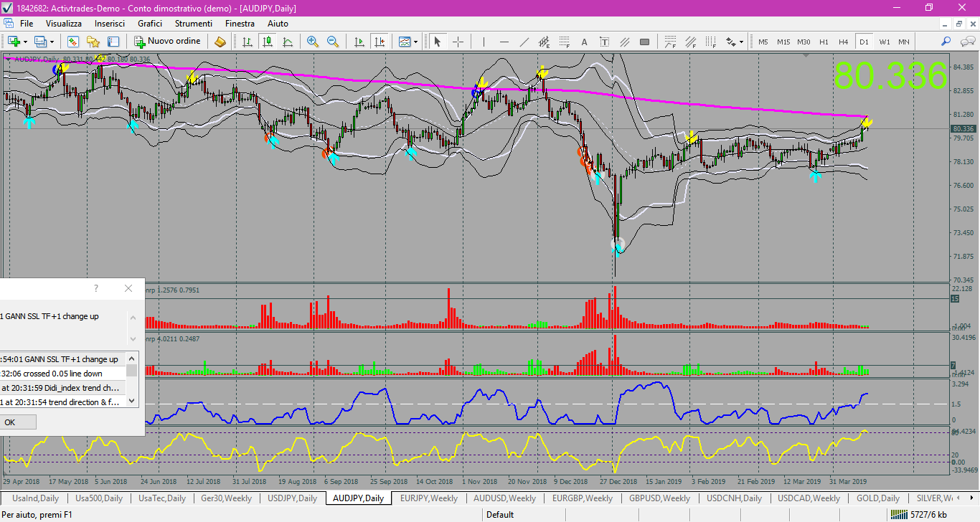This screenshot has width=980, height=522.
Task: Expand the Arrows objects dropdown arrow
Action: [741, 42]
